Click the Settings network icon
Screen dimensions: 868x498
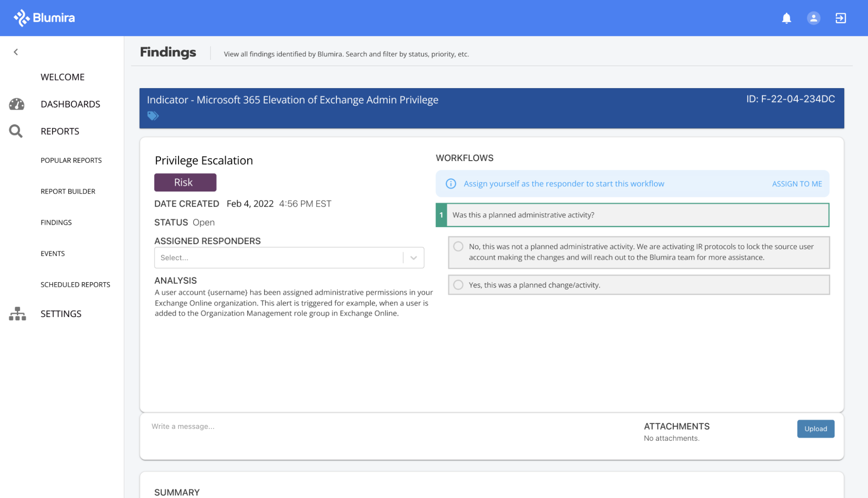tap(17, 313)
